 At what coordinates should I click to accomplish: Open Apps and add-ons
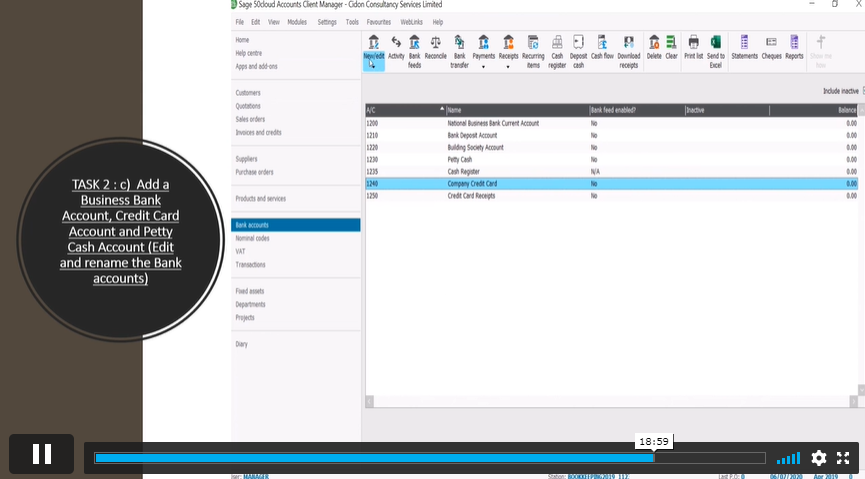click(x=256, y=66)
